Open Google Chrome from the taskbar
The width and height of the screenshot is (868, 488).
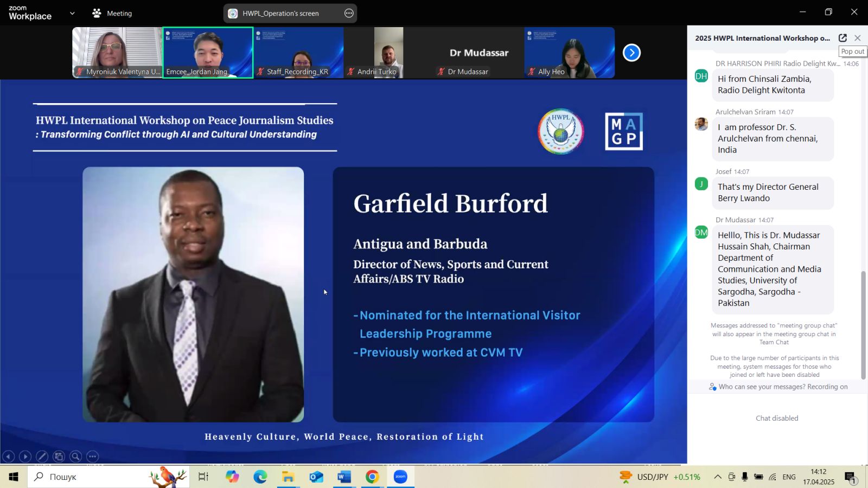click(372, 477)
